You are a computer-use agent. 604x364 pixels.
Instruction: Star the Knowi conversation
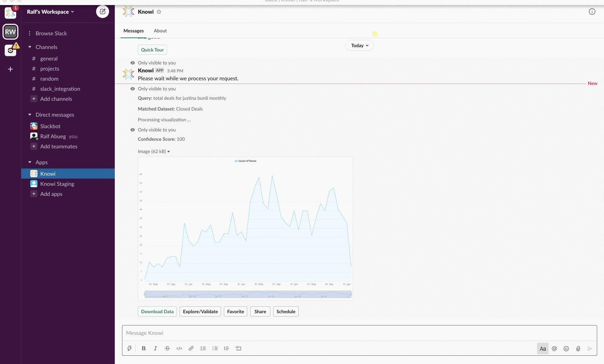(159, 12)
